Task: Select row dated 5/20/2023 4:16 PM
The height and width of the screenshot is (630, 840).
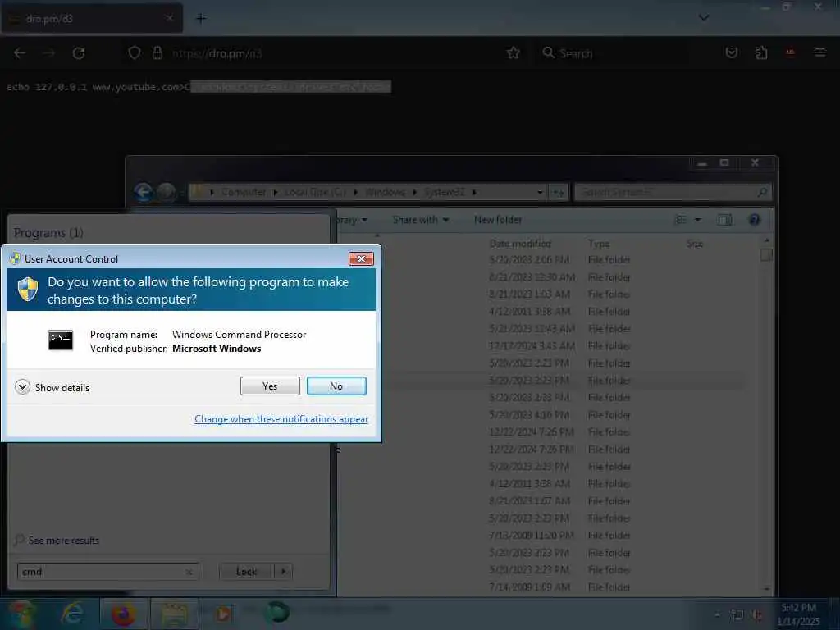Action: [x=541, y=414]
